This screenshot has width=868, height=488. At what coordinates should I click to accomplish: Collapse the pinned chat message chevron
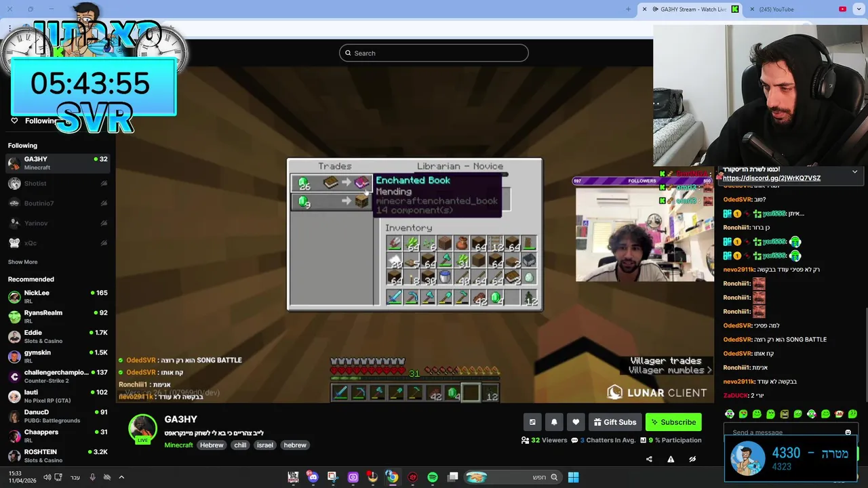854,172
